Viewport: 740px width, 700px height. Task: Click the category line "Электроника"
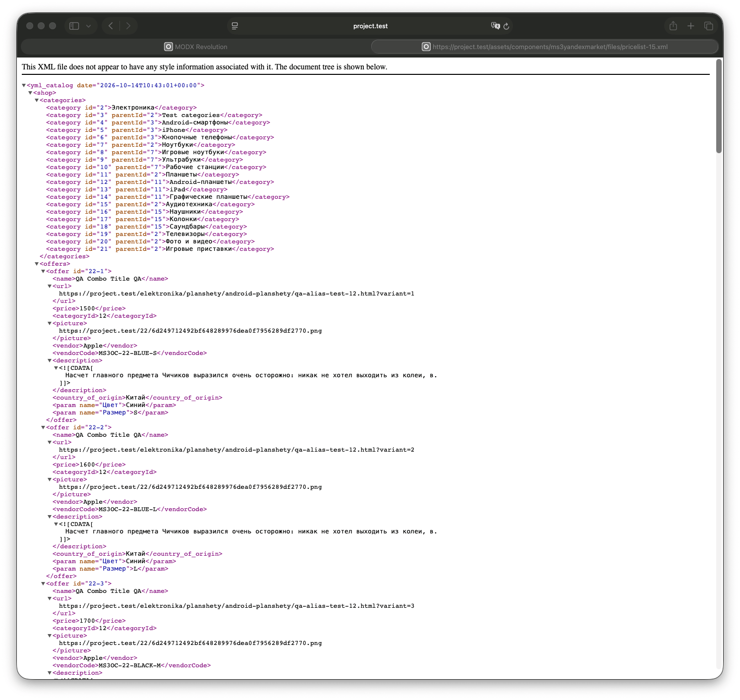[121, 108]
